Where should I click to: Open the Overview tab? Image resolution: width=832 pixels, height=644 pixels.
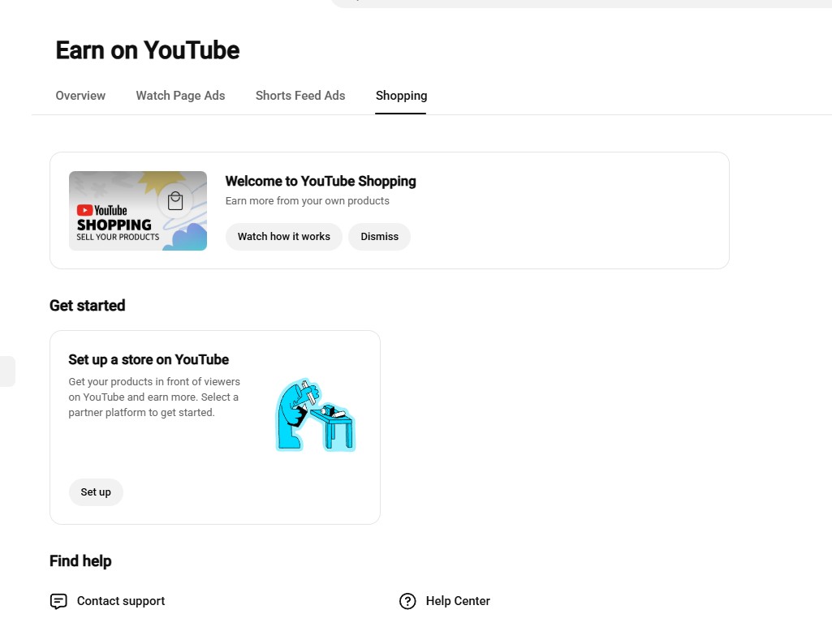point(80,96)
